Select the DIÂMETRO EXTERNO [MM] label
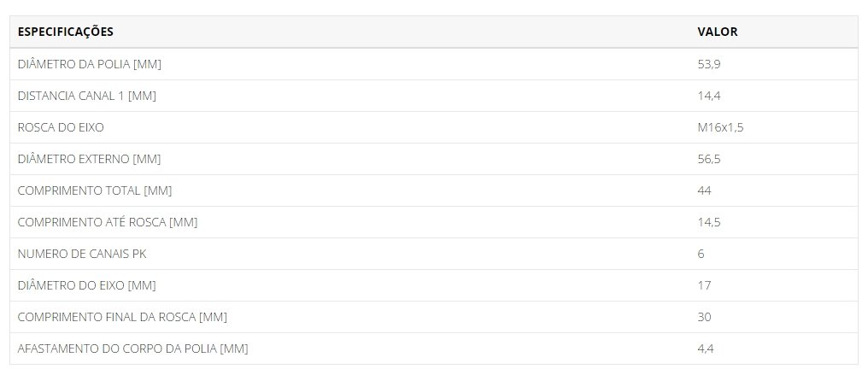The width and height of the screenshot is (868, 375). coord(89,159)
